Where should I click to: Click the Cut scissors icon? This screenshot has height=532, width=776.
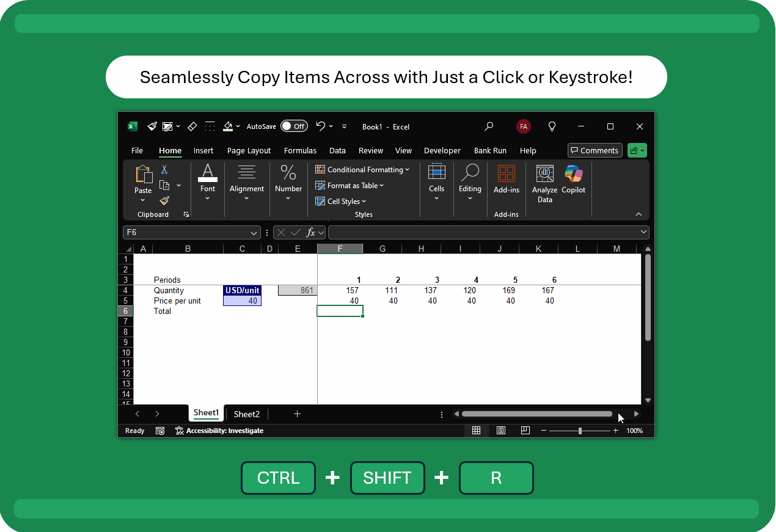[164, 170]
